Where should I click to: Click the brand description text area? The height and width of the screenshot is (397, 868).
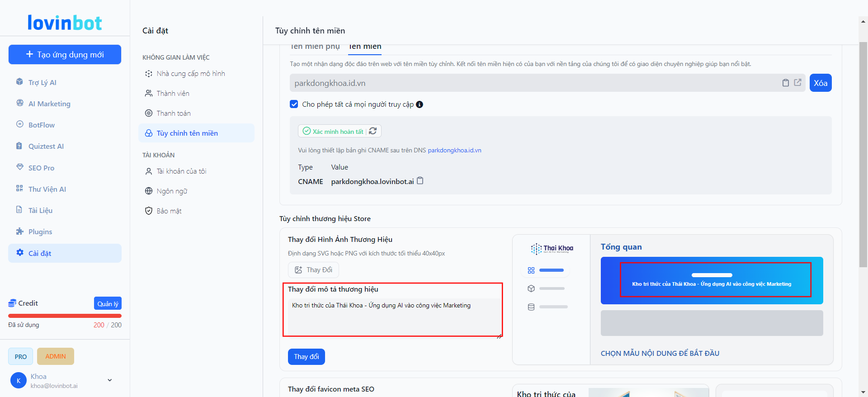point(392,316)
